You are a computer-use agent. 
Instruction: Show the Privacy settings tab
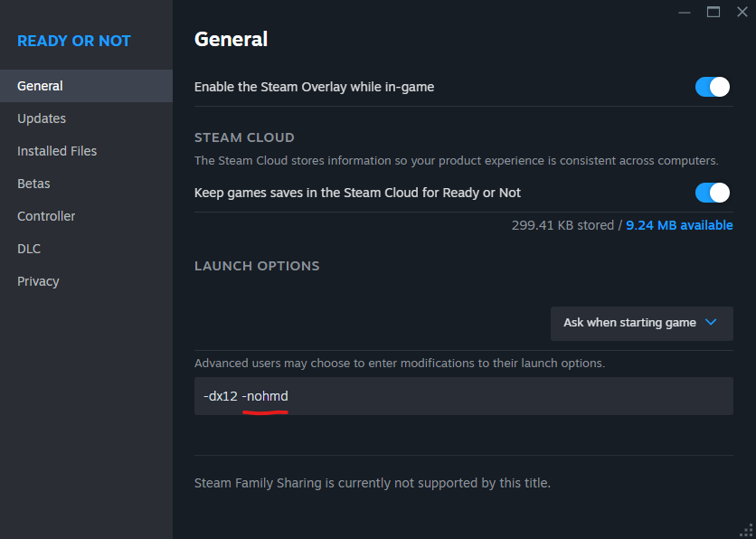tap(38, 281)
